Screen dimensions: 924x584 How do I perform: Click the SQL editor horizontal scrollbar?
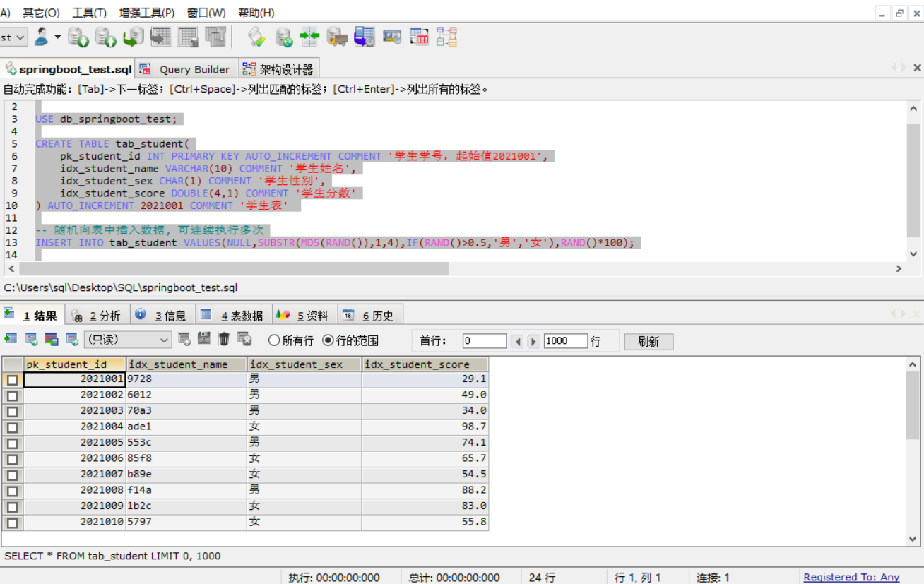[234, 268]
